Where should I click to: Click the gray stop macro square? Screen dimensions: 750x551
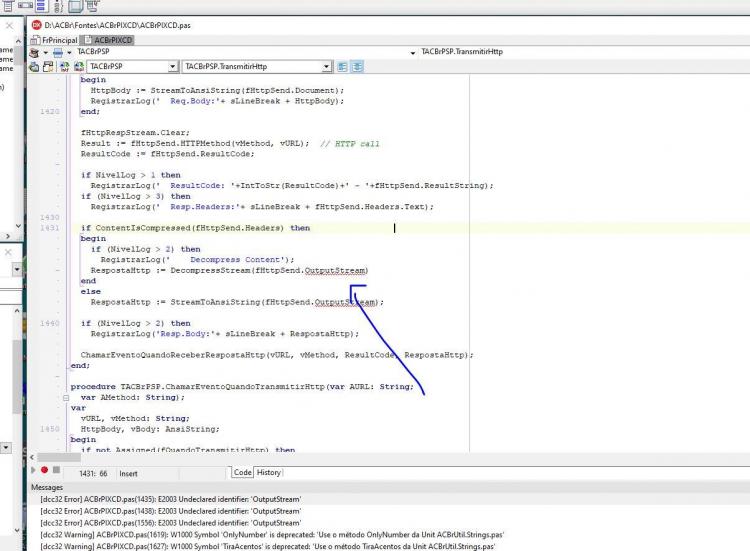pos(56,470)
